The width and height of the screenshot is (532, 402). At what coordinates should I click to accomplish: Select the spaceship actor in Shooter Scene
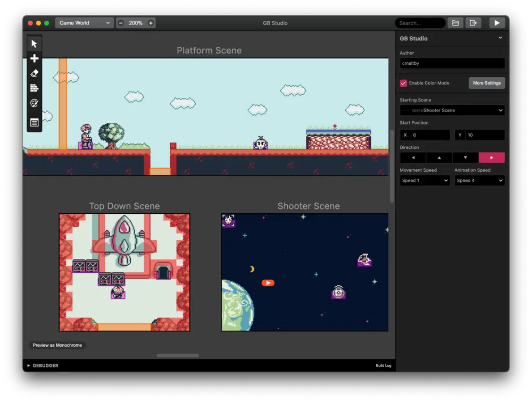coord(364,260)
